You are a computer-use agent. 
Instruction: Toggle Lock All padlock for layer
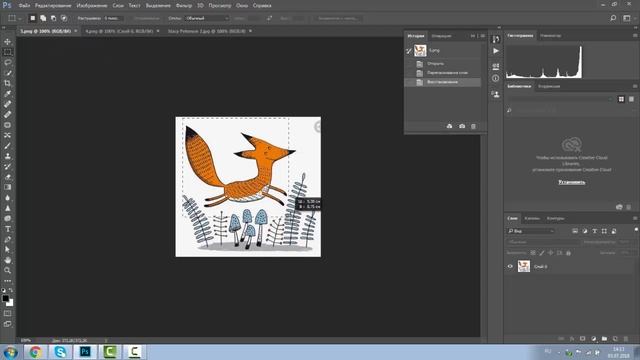(568, 253)
